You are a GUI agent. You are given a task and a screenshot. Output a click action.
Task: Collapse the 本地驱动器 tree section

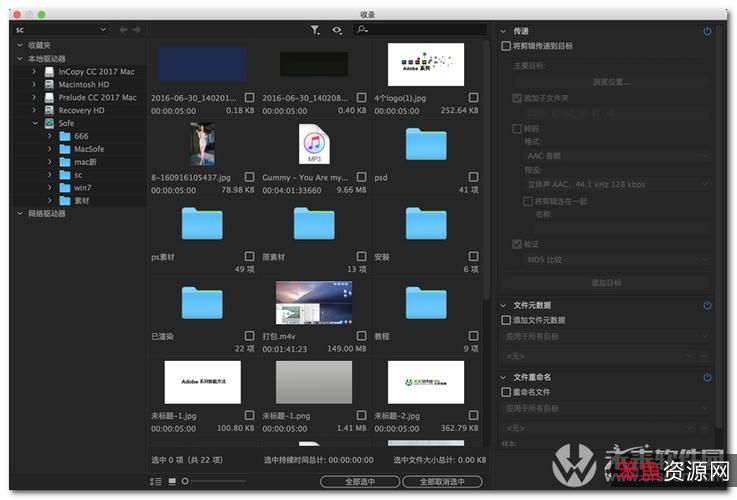[20, 59]
